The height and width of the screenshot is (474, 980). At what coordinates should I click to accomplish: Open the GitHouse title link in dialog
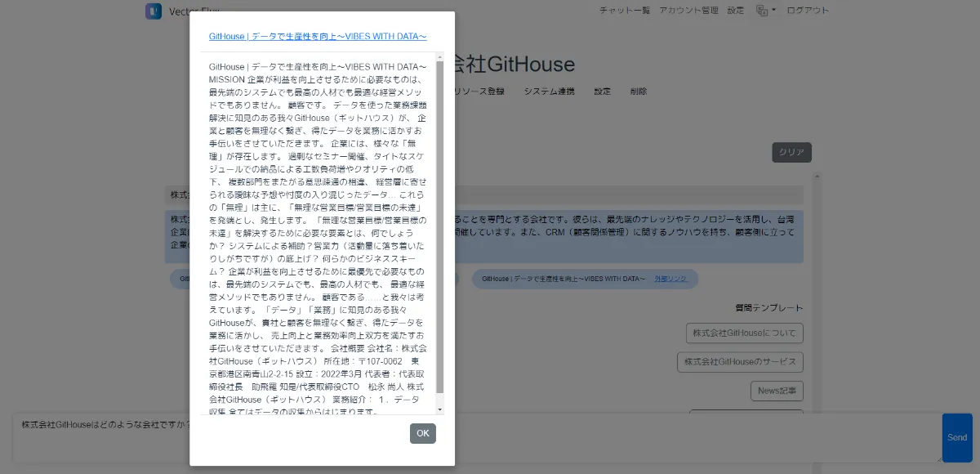point(318,37)
